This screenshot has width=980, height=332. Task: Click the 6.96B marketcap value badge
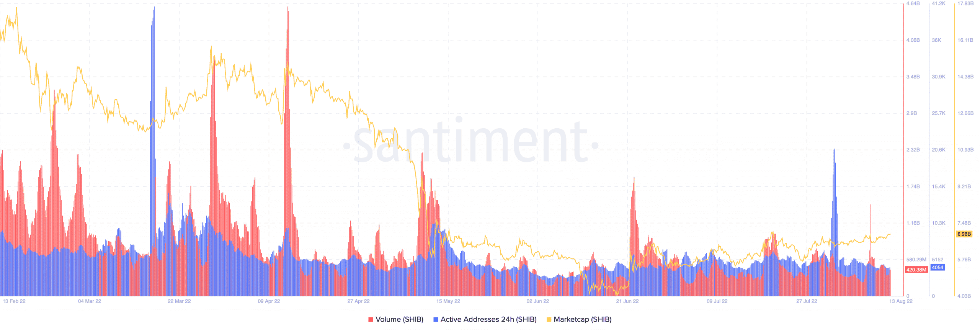(x=964, y=234)
